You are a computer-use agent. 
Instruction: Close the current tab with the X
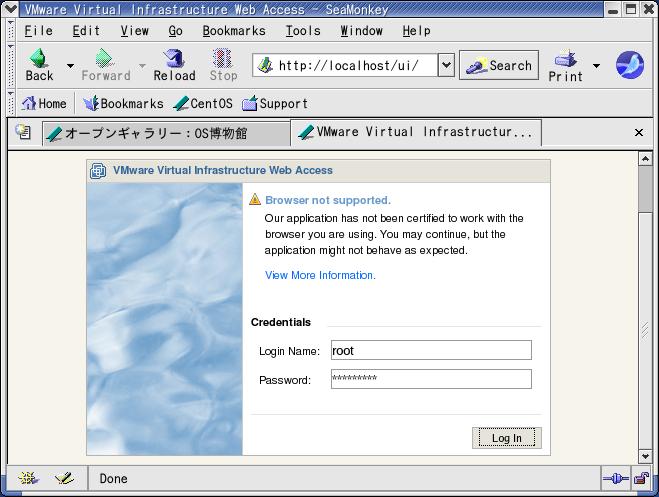(x=639, y=133)
